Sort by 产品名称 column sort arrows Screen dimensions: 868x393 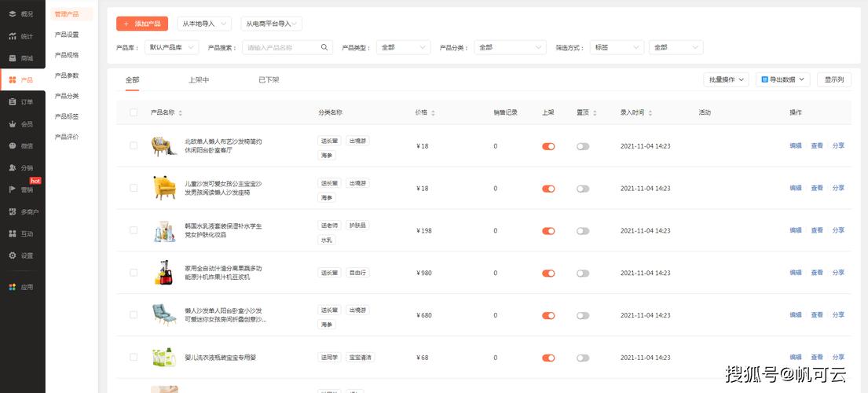point(181,112)
